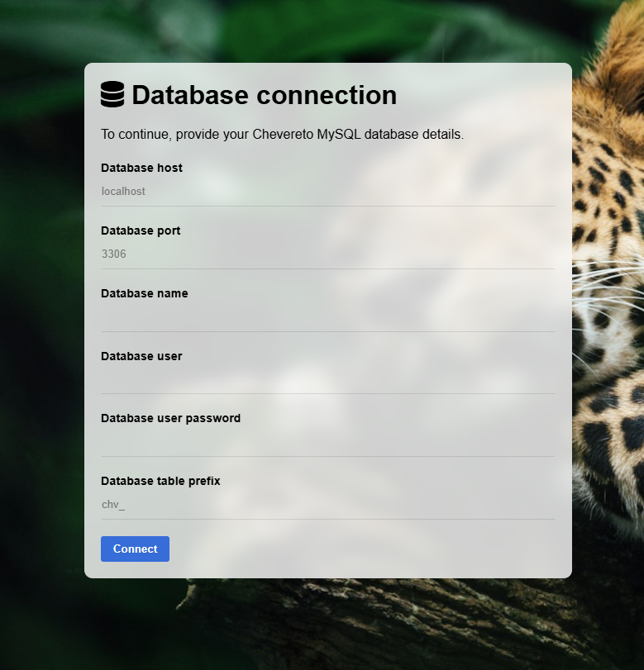The height and width of the screenshot is (670, 644).
Task: Click the "Database name" label
Action: click(x=144, y=293)
